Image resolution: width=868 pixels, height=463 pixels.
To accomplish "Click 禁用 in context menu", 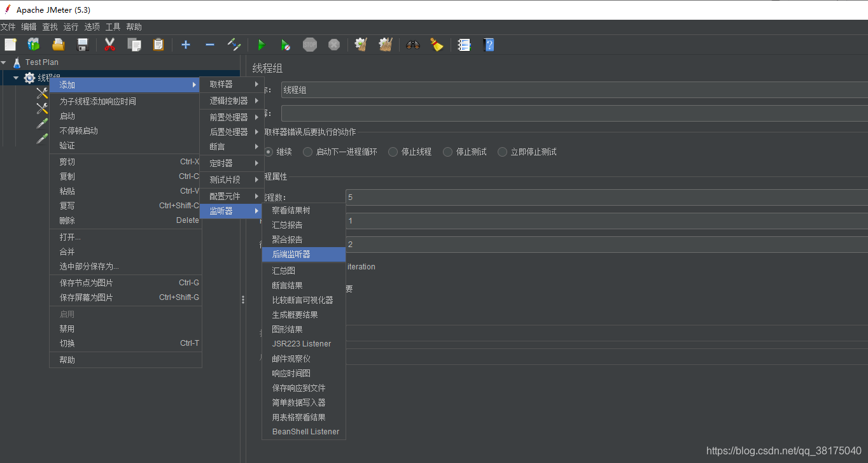I will 125,329.
